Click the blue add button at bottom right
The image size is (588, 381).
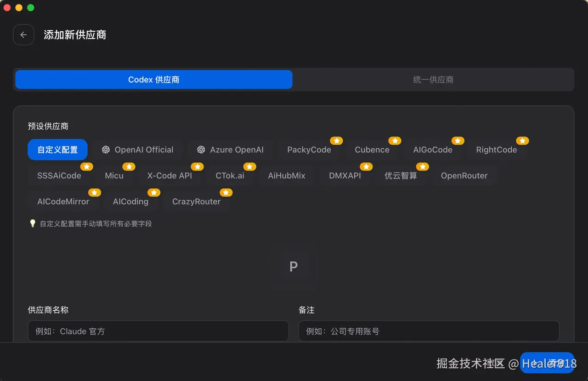(x=547, y=363)
